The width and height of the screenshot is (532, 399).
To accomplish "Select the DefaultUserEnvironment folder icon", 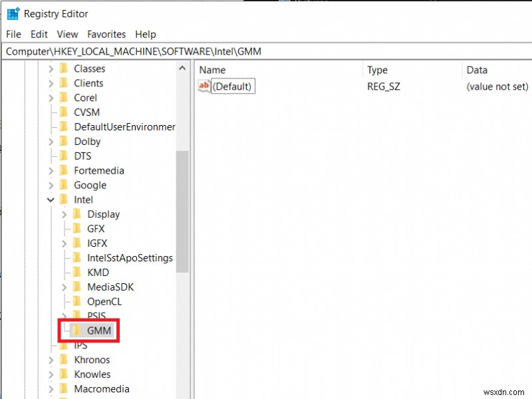I will tap(63, 127).
